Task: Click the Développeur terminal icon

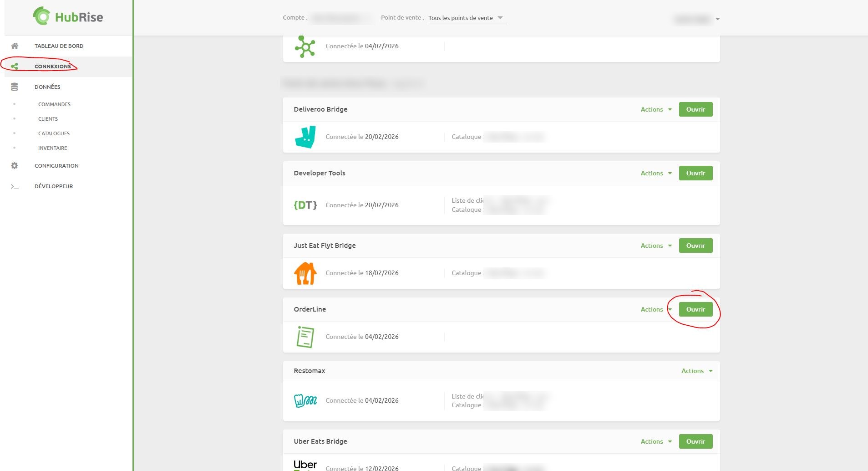Action: click(15, 186)
